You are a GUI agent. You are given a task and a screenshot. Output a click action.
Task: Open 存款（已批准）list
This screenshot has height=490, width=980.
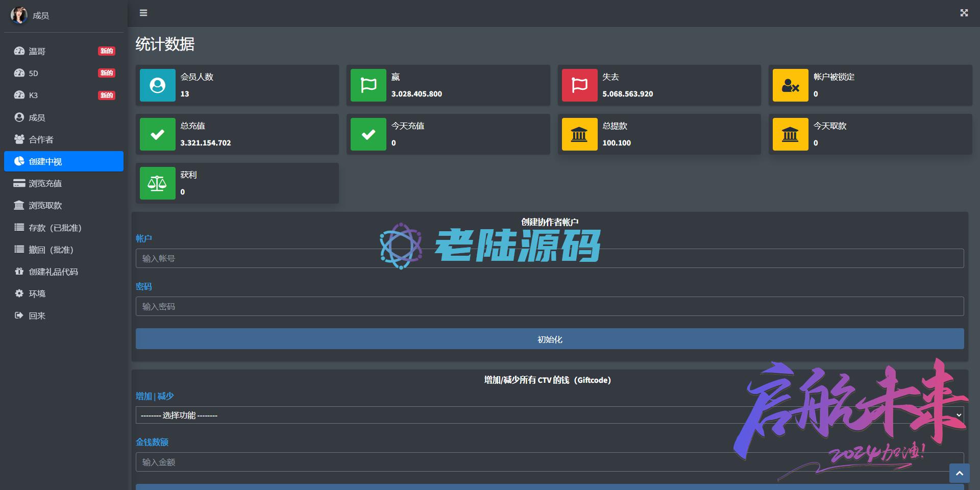64,228
